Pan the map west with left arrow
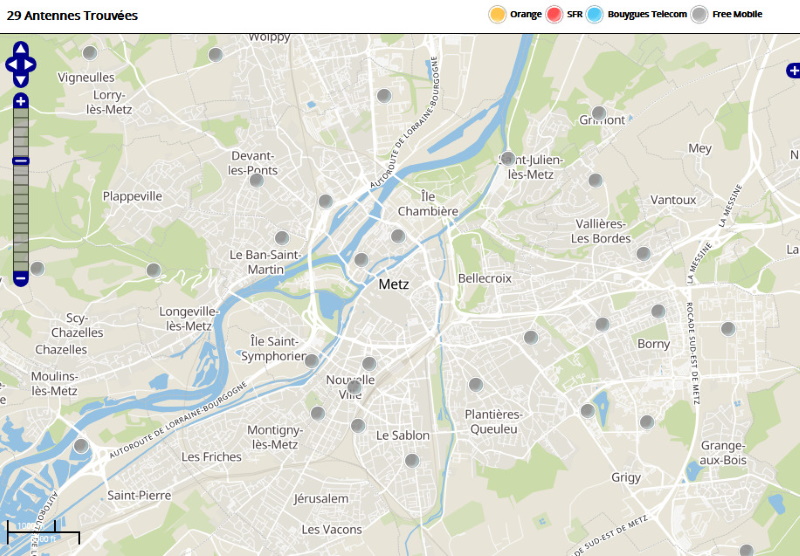Screen dimensions: 800x556 (10, 65)
